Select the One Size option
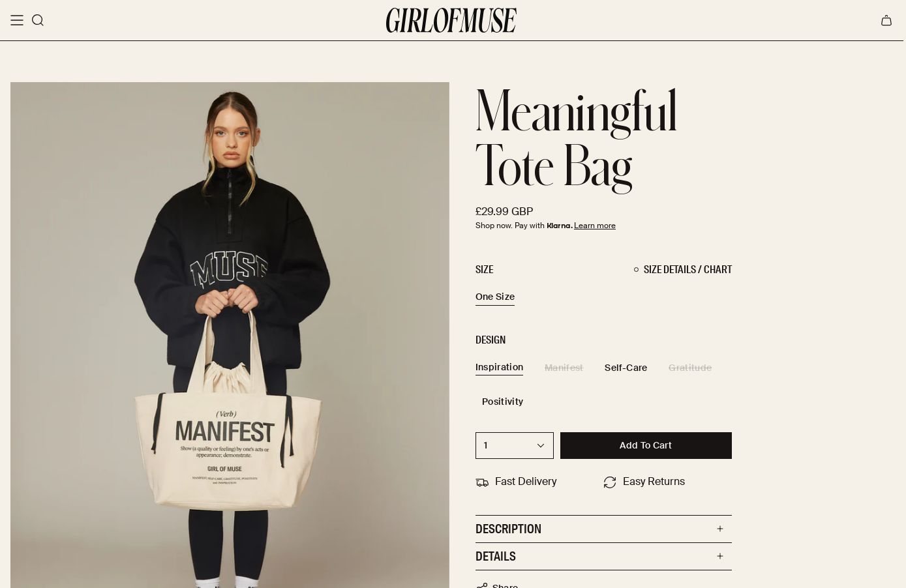Screen dimensions: 906x588 tap(495, 297)
